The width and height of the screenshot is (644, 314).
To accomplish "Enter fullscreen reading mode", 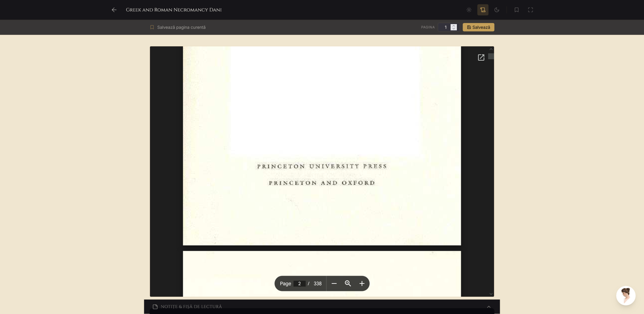I will (530, 10).
